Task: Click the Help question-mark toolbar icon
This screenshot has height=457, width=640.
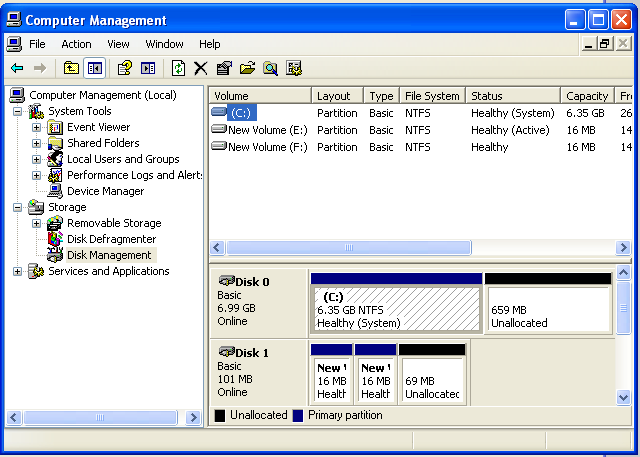Action: (x=124, y=68)
